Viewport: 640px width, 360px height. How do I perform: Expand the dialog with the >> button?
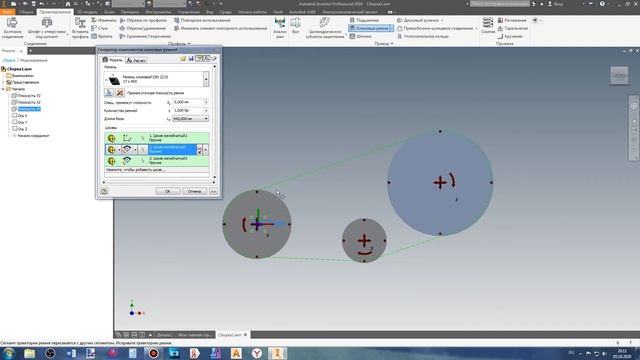[213, 191]
